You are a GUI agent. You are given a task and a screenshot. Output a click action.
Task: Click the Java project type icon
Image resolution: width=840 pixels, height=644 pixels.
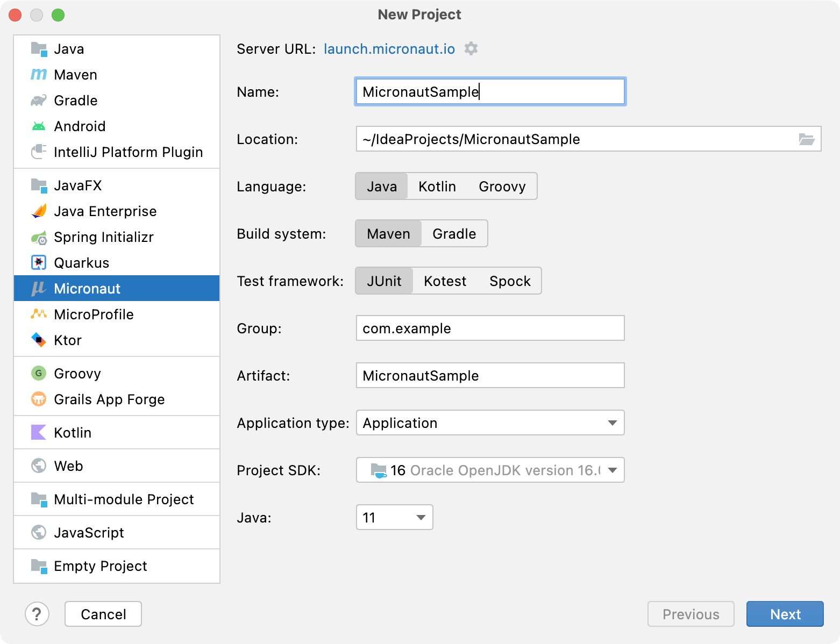(x=39, y=49)
